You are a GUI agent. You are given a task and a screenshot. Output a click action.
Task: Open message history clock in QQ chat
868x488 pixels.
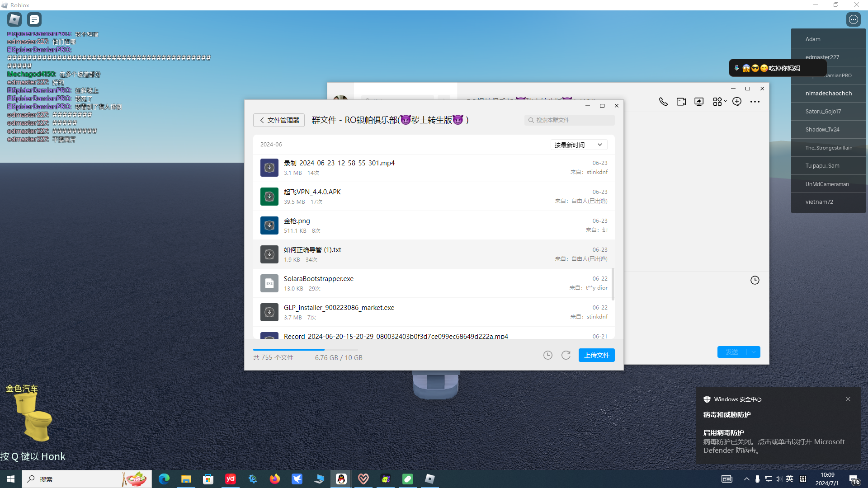[x=755, y=280]
